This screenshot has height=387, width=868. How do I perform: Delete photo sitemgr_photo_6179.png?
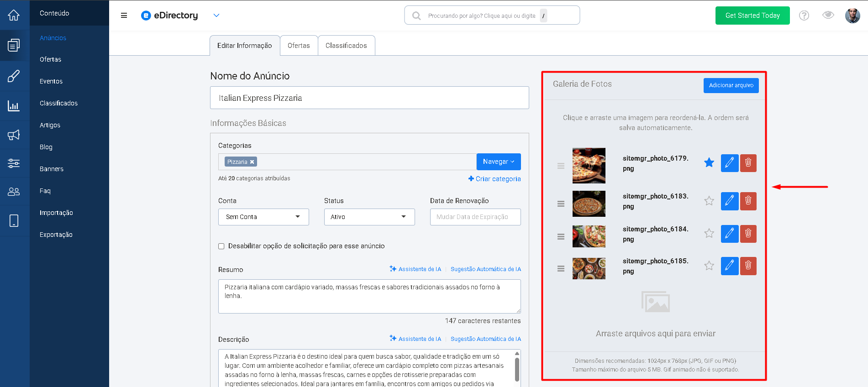pyautogui.click(x=748, y=163)
